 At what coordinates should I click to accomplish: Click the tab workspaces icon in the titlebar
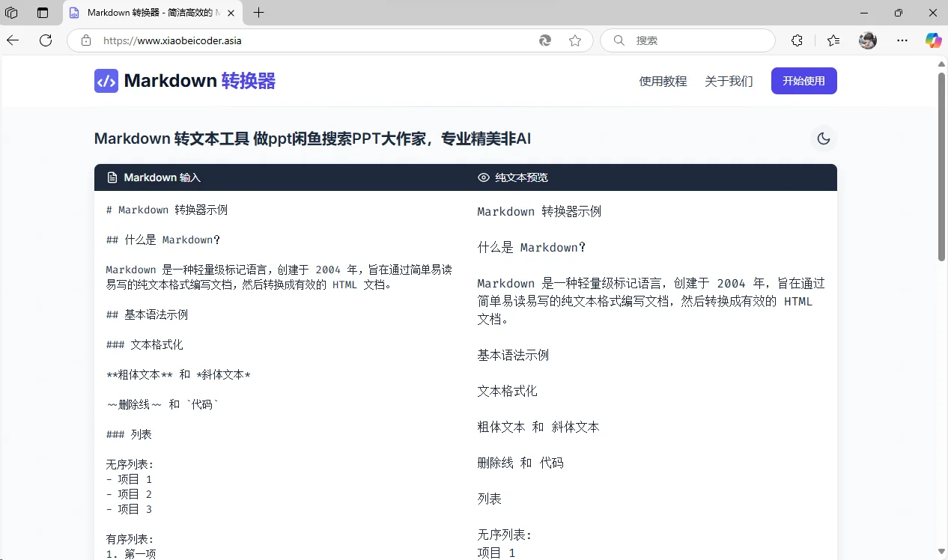10,13
